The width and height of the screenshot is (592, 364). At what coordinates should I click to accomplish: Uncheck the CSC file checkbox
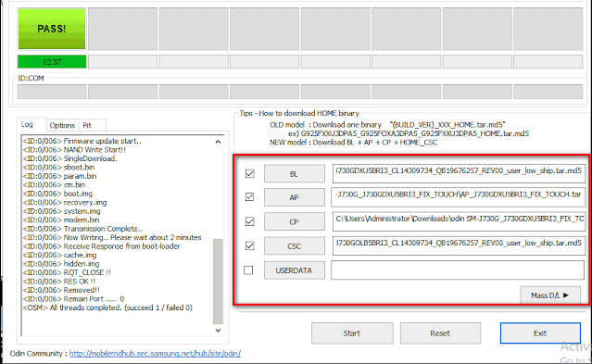pos(249,246)
